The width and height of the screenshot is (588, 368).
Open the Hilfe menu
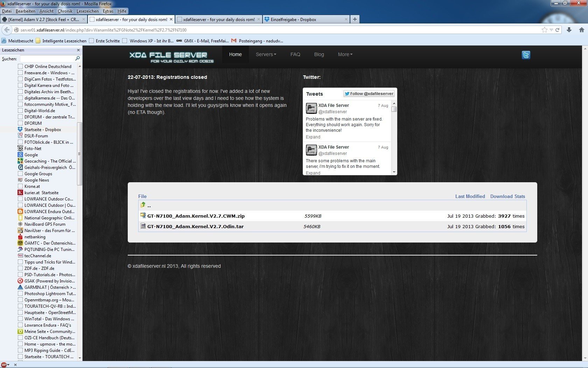[122, 11]
